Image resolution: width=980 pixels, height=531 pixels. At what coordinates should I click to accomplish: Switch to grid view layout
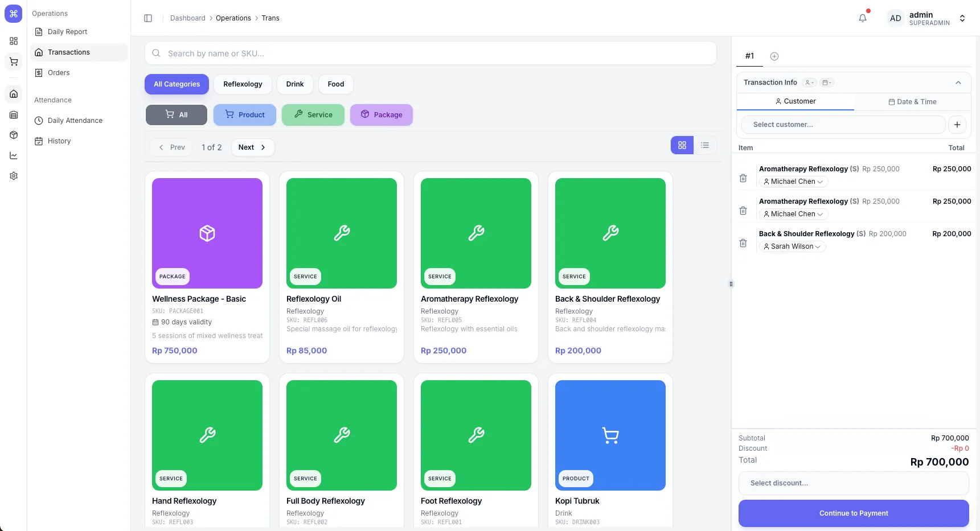pyautogui.click(x=682, y=145)
